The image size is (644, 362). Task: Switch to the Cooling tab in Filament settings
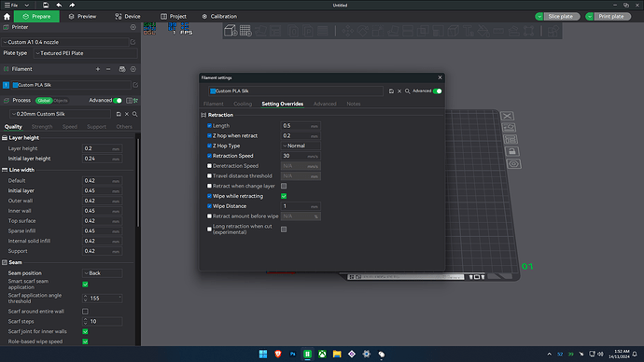click(243, 104)
